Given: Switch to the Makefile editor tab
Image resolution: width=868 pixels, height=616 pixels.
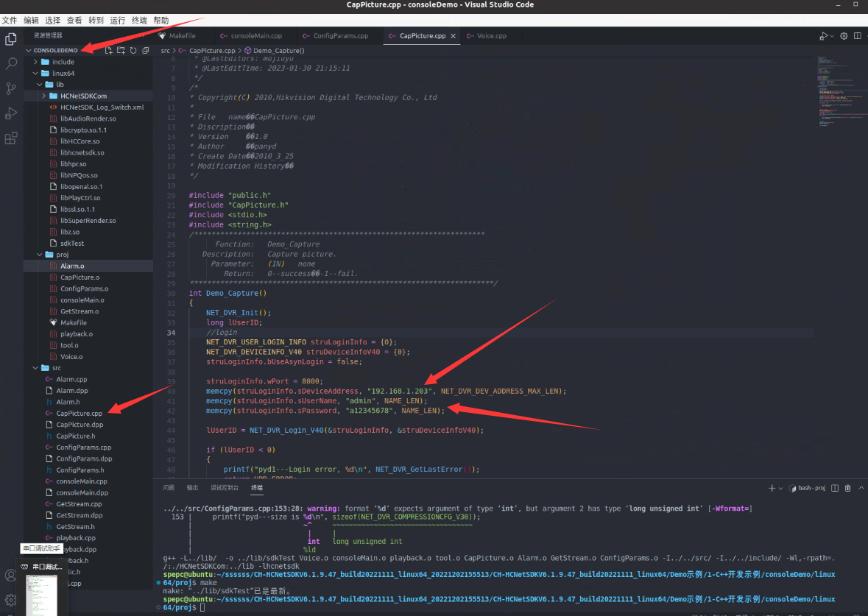Looking at the screenshot, I should tap(182, 36).
